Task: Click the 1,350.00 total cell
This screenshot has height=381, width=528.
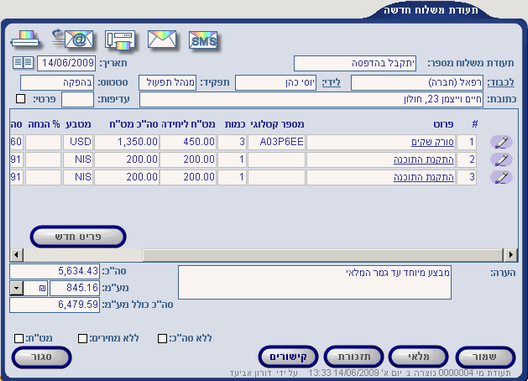Action: [x=127, y=142]
